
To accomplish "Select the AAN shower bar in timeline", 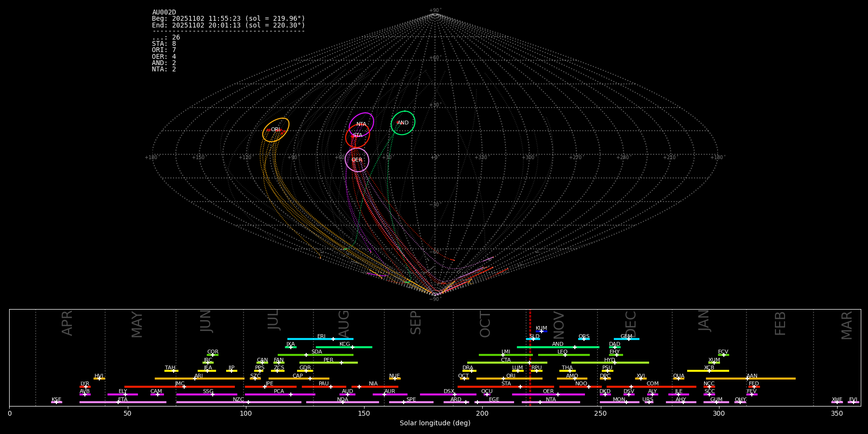I will [750, 379].
